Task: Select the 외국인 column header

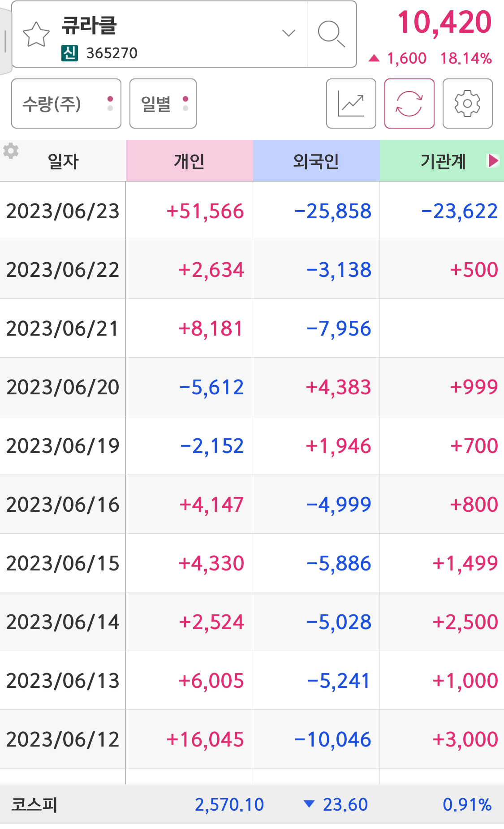Action: click(316, 160)
